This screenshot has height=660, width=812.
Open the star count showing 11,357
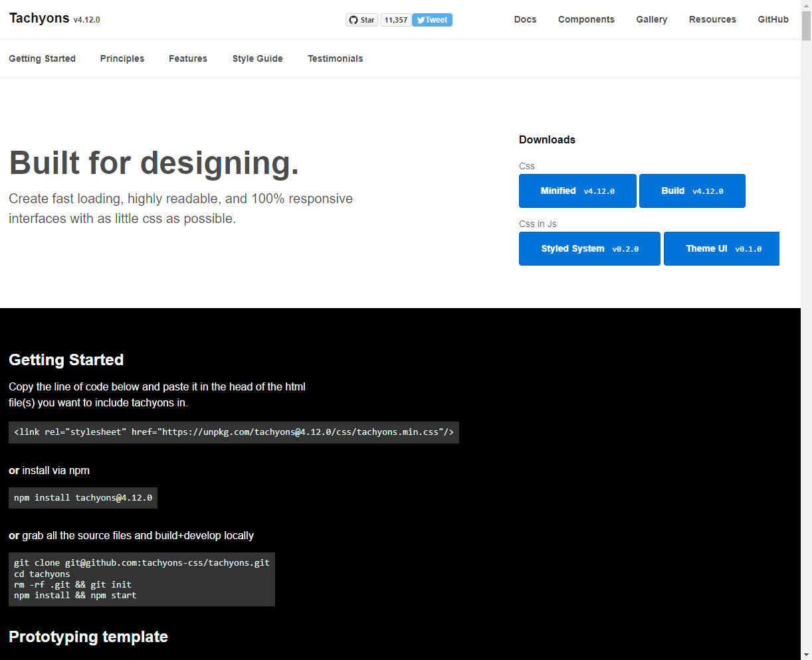pos(395,20)
